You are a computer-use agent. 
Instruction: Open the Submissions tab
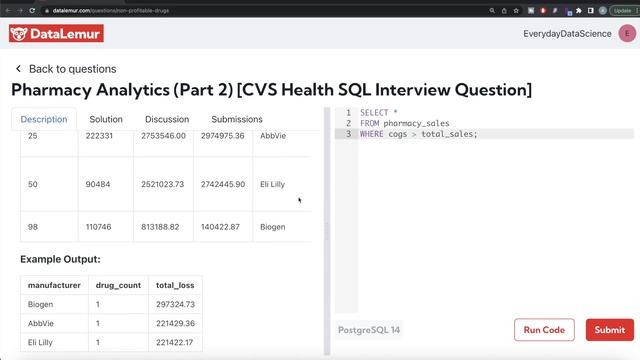pos(237,119)
